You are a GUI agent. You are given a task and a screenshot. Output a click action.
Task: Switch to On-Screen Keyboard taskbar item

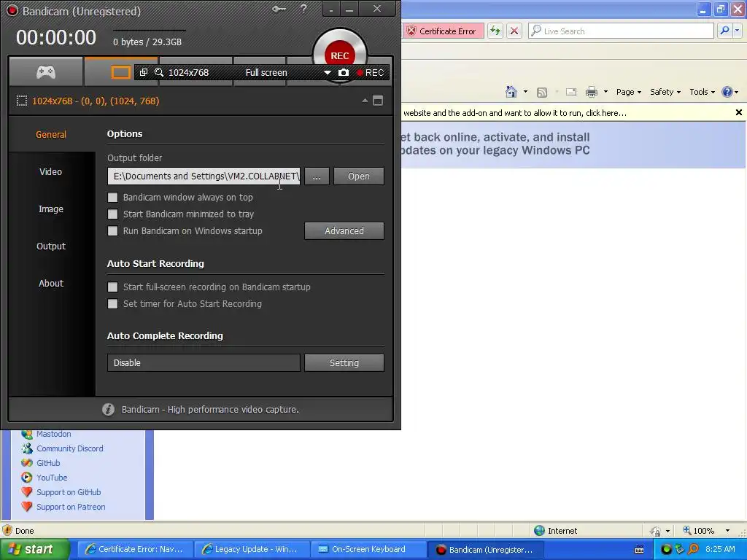(368, 549)
